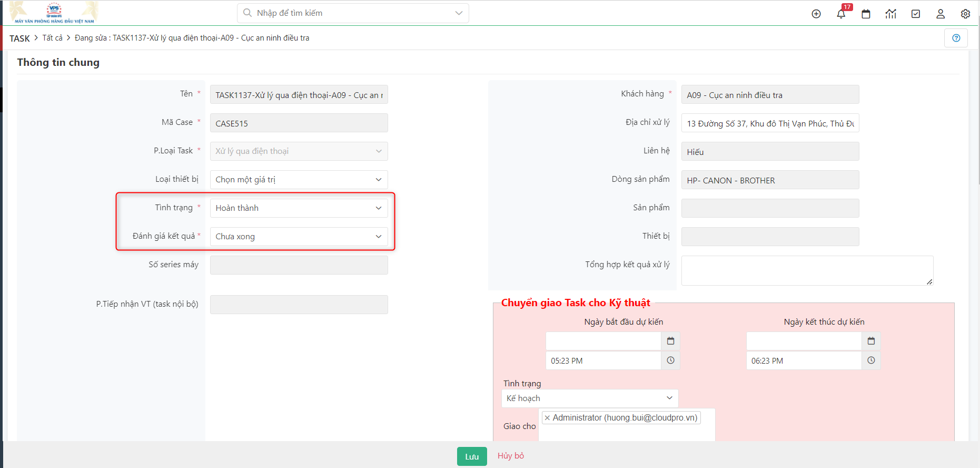Image resolution: width=980 pixels, height=468 pixels.
Task: Click the help question mark icon
Action: (x=956, y=38)
